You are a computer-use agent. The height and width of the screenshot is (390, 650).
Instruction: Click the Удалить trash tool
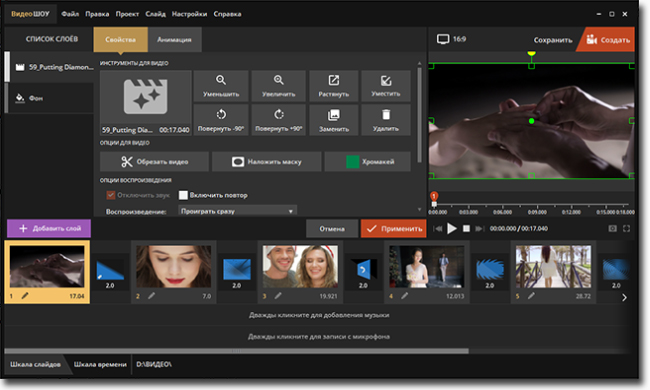pyautogui.click(x=386, y=120)
